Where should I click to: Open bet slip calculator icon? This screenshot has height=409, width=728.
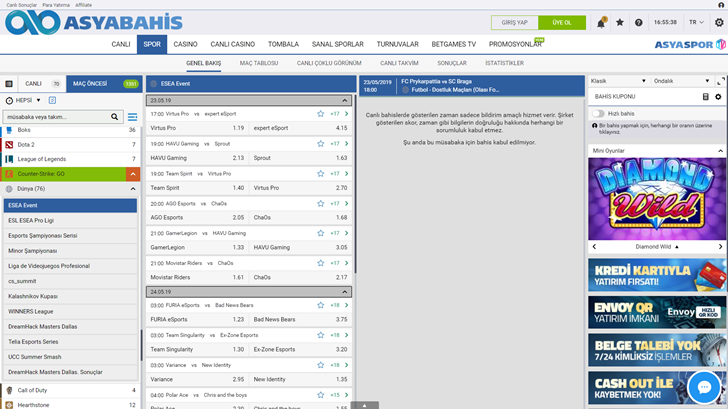click(705, 97)
